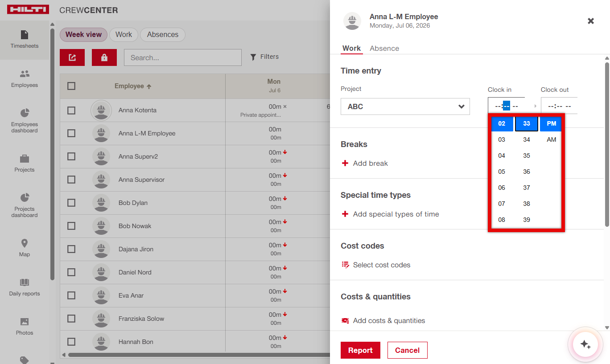The width and height of the screenshot is (610, 364).
Task: Choose AM in the time picker
Action: 552,139
